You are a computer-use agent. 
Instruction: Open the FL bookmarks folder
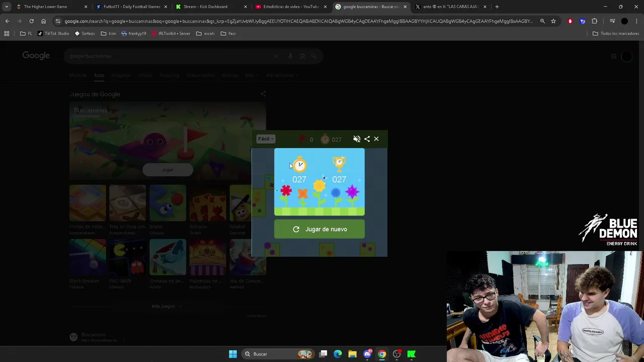26,33
